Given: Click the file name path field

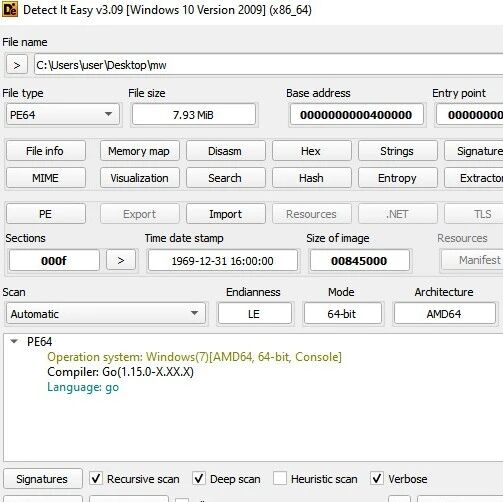Looking at the screenshot, I should [269, 65].
